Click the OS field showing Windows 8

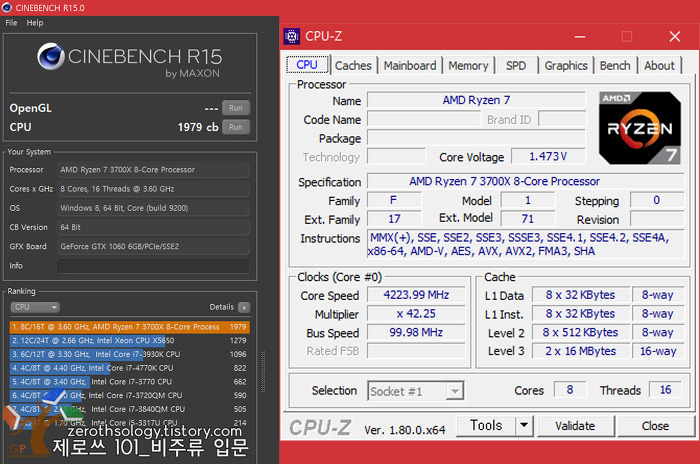coord(153,208)
